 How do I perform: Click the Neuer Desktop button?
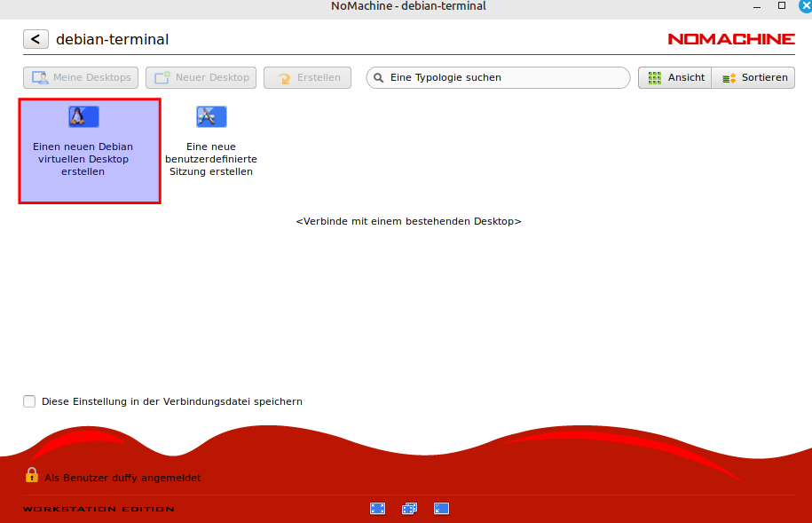pos(201,78)
